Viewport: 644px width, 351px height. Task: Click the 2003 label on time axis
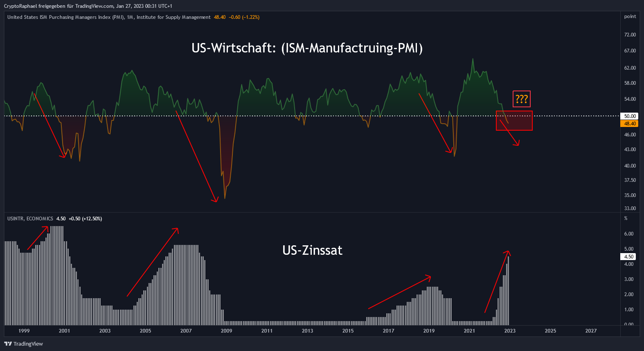(105, 331)
